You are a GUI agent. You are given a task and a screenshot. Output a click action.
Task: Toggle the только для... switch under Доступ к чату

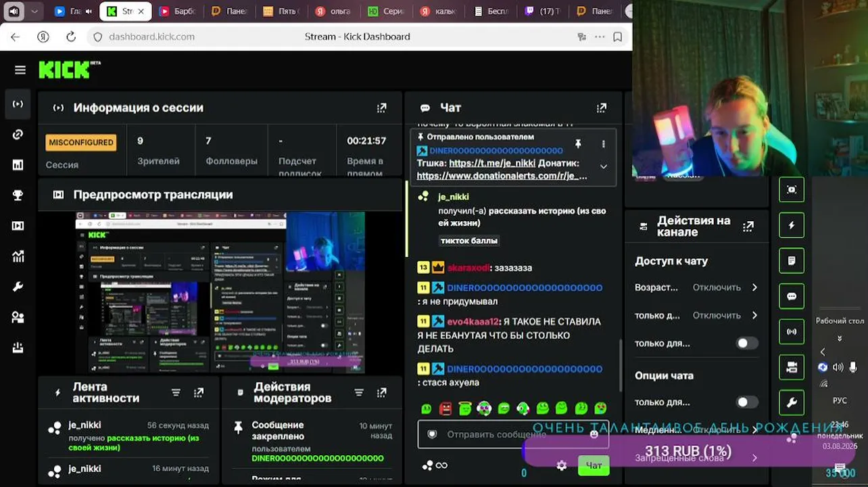746,343
